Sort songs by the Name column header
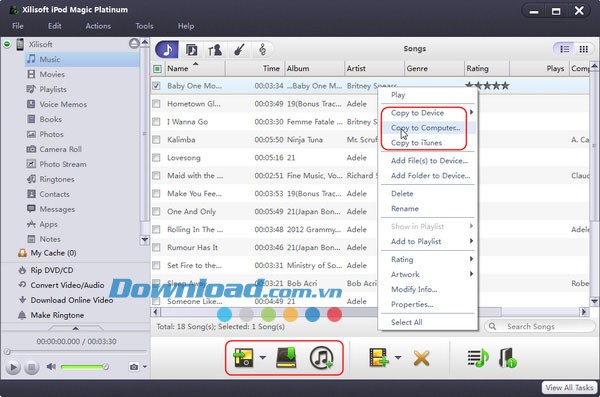600x397 pixels. tap(195, 69)
